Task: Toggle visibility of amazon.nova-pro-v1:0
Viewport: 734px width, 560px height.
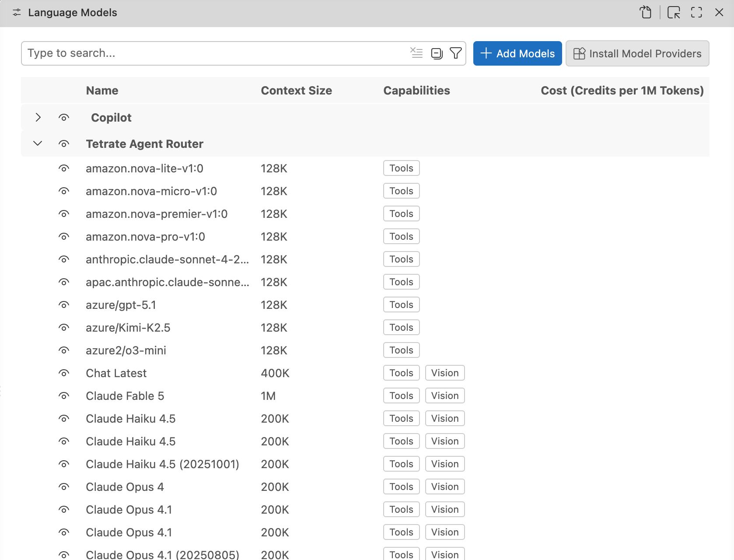Action: 64,236
